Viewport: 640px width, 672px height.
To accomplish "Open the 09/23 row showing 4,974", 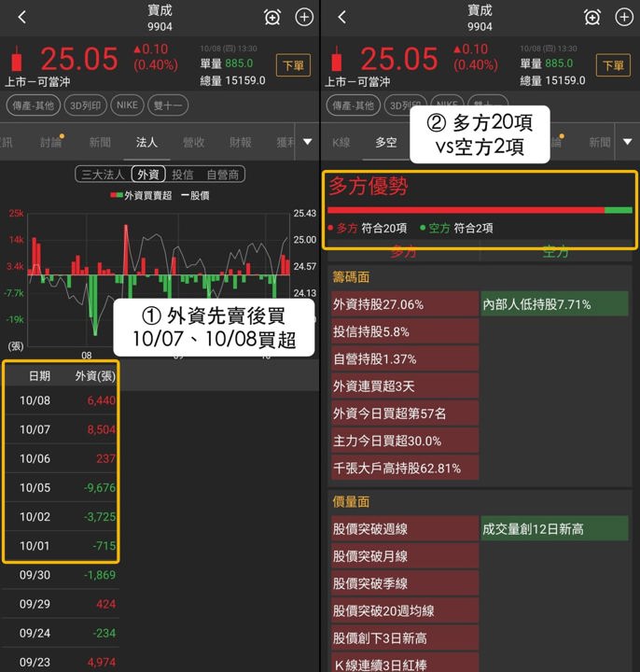I will [61, 662].
